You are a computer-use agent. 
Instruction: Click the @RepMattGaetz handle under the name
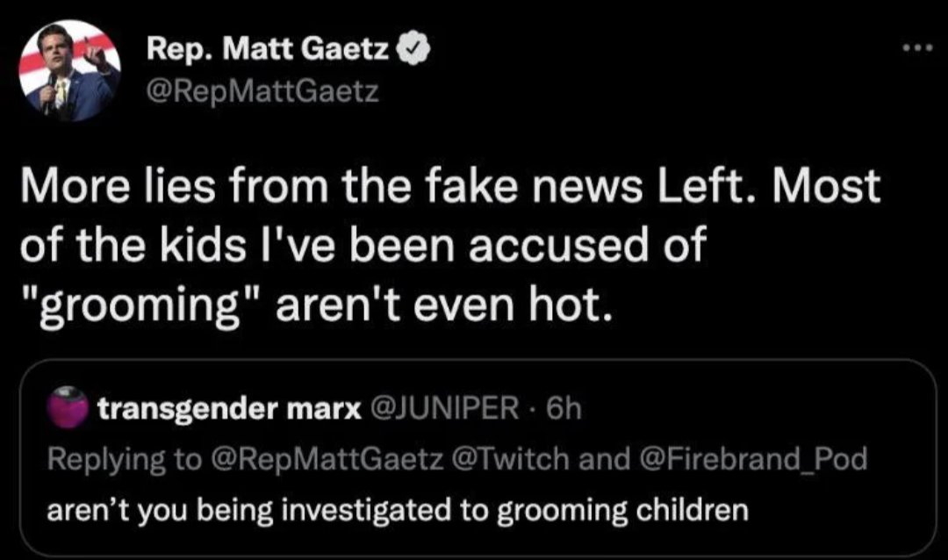coord(263,92)
